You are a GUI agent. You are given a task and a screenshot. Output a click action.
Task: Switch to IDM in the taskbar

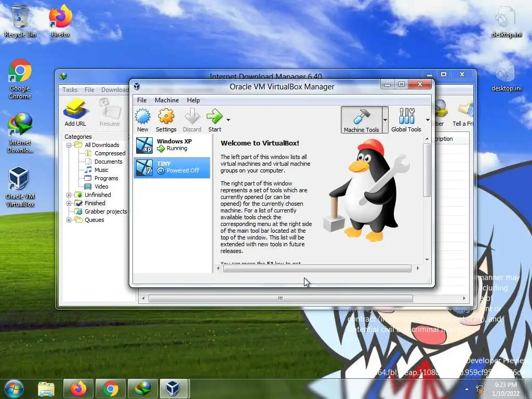coord(143,389)
